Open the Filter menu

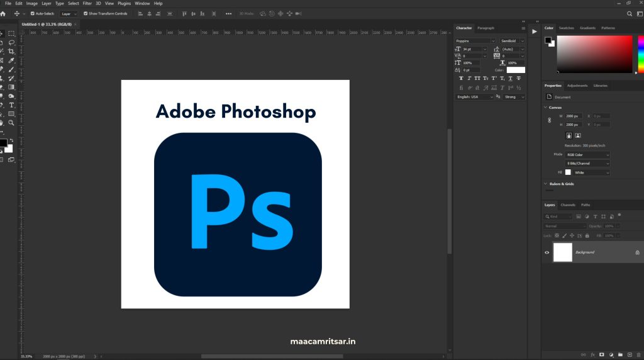click(x=87, y=3)
